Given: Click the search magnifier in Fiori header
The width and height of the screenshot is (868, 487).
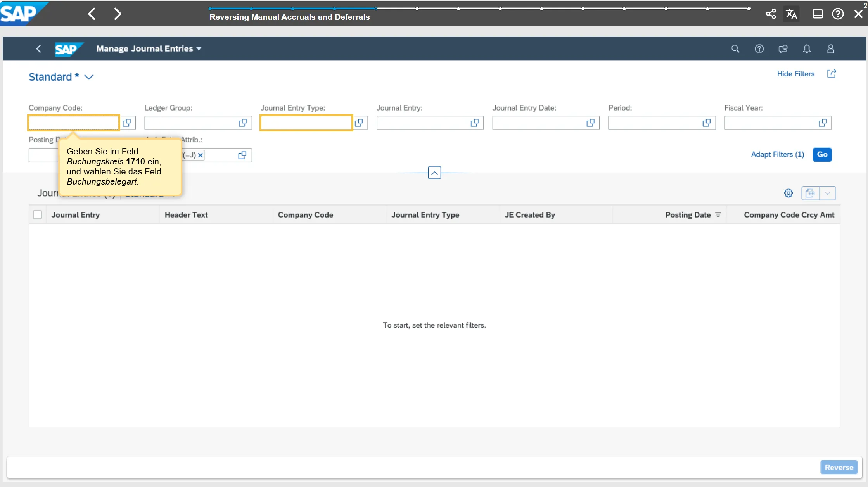Looking at the screenshot, I should point(735,49).
